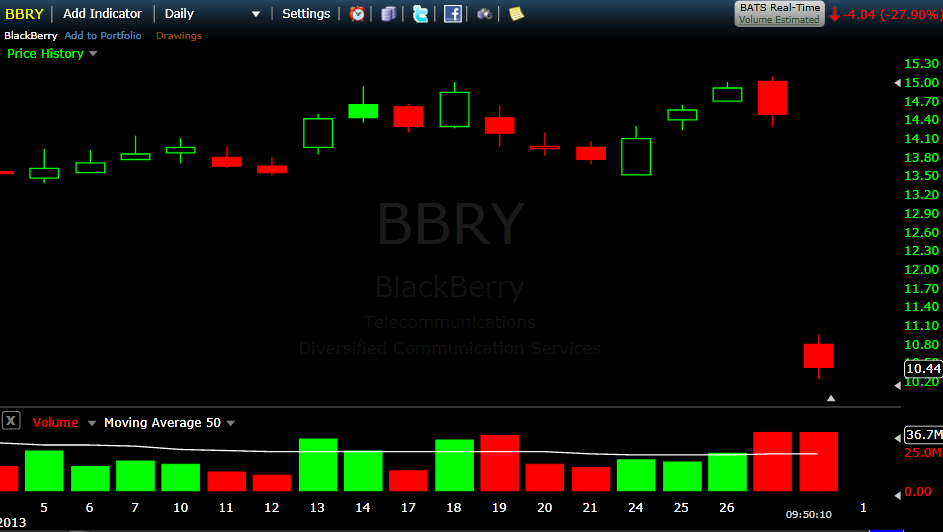Expand the Price History dropdown
943x532 pixels.
(93, 54)
